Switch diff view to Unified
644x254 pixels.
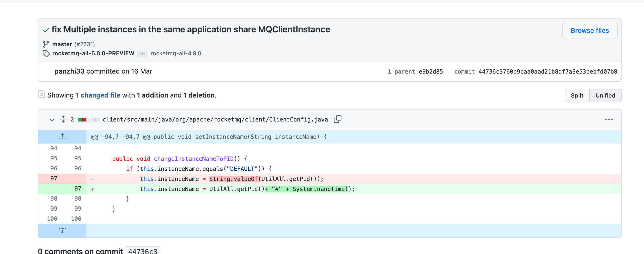click(605, 95)
